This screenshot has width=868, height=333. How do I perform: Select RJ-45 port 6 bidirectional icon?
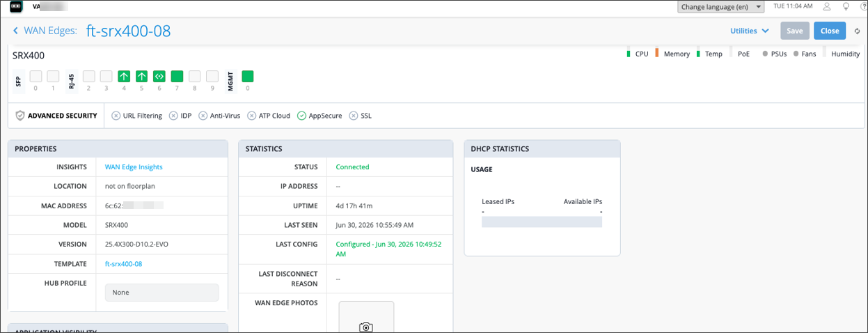(x=159, y=76)
